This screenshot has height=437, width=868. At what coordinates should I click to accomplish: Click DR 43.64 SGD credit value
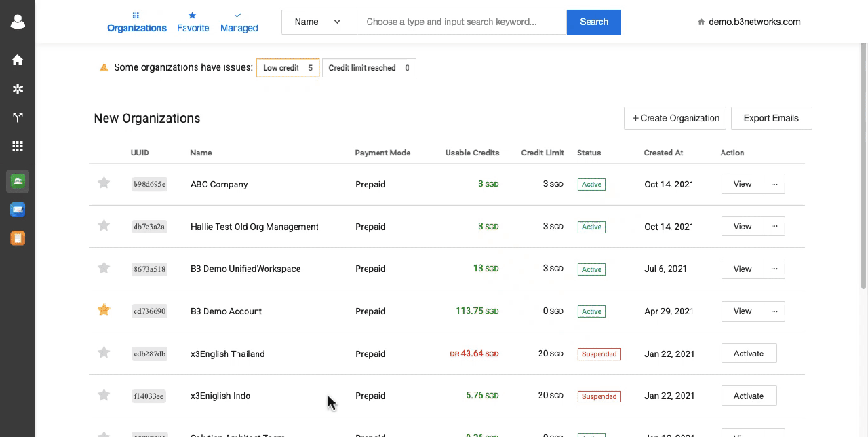pos(474,354)
